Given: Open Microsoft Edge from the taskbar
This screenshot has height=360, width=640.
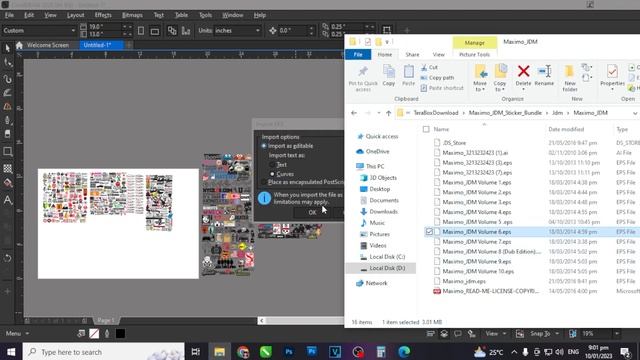Looking at the screenshot, I should pyautogui.click(x=404, y=352).
